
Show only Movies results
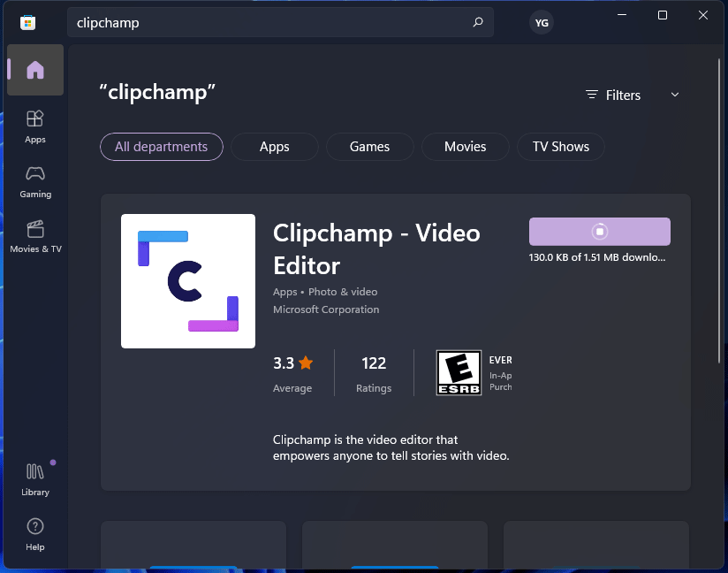pos(465,147)
